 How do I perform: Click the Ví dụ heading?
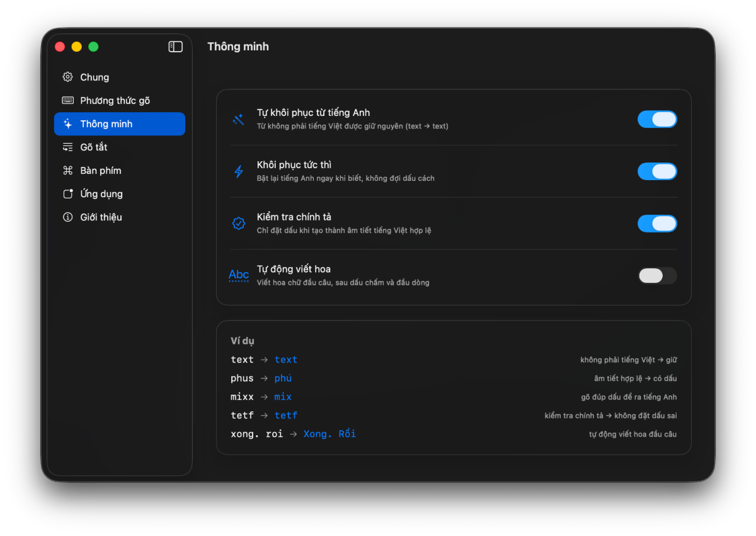coord(243,341)
